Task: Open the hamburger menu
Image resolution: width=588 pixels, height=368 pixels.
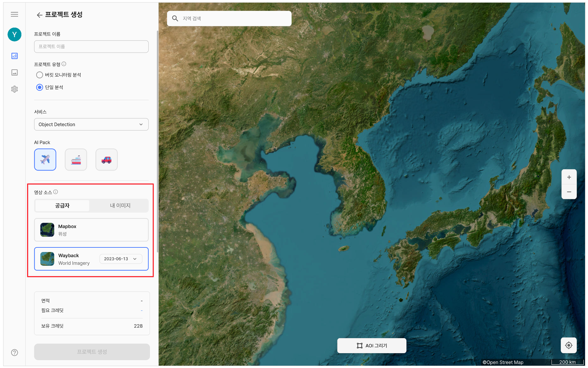Action: [14, 14]
